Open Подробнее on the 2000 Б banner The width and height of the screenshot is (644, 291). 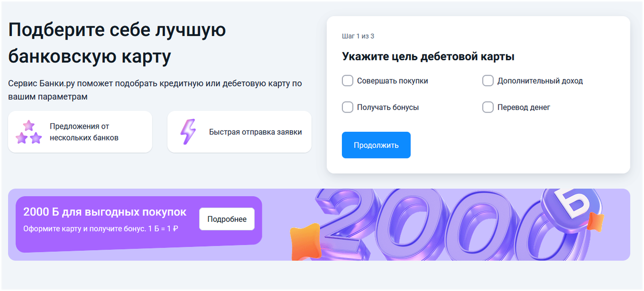227,219
